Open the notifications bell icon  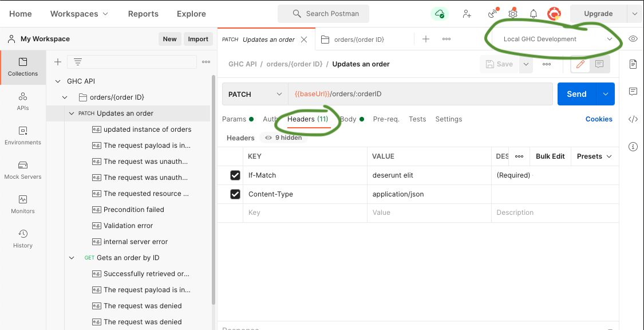(533, 13)
